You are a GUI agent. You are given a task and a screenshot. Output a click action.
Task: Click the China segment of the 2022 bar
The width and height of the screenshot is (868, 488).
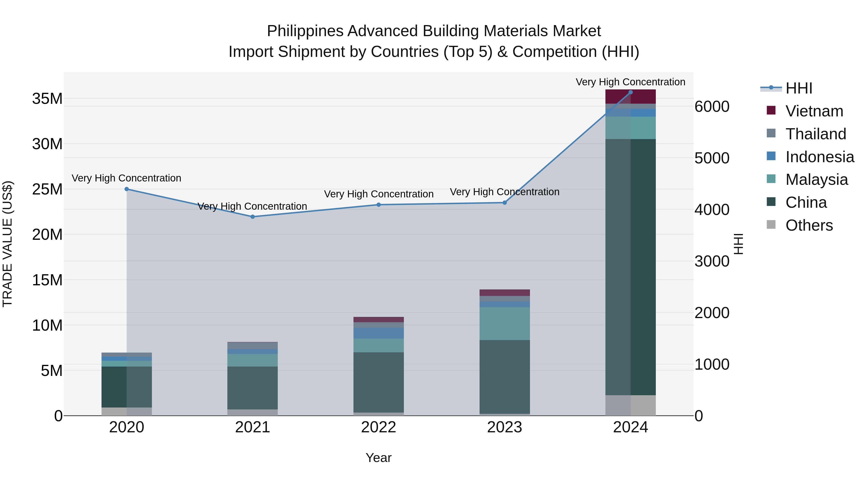pos(378,383)
